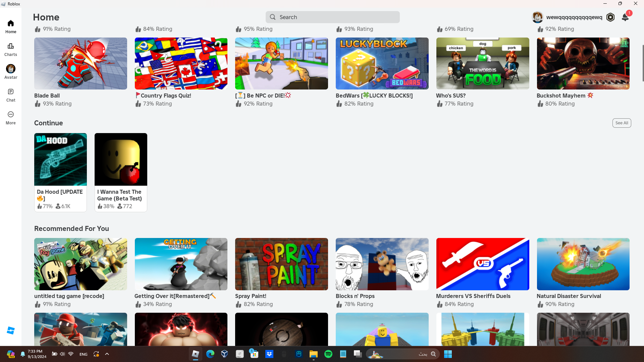Viewport: 644px width, 362px height.
Task: Open Buckshot Mayhem game title
Action: pos(565,96)
